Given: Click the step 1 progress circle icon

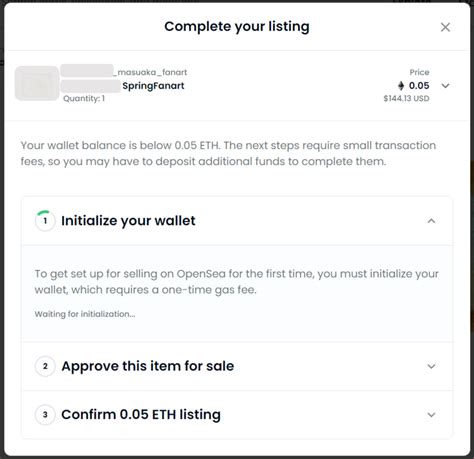Looking at the screenshot, I should (x=45, y=221).
